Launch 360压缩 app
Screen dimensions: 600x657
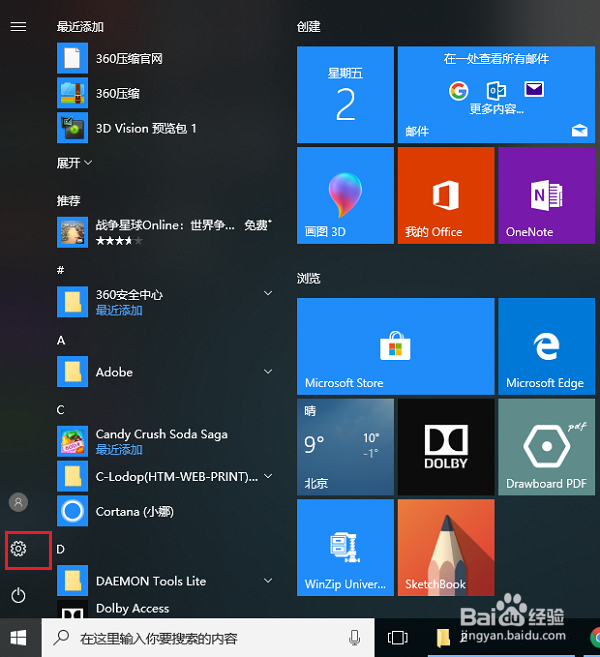(165, 93)
